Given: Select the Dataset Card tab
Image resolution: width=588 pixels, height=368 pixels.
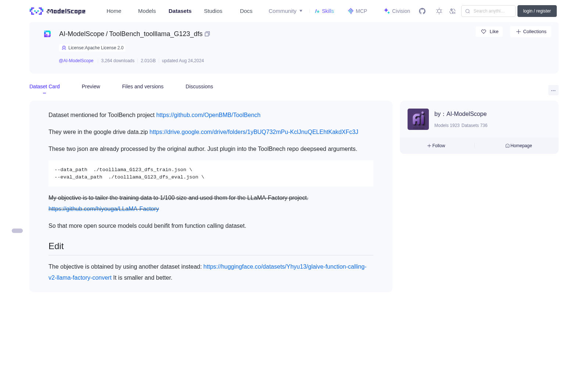Looking at the screenshot, I should [x=44, y=86].
